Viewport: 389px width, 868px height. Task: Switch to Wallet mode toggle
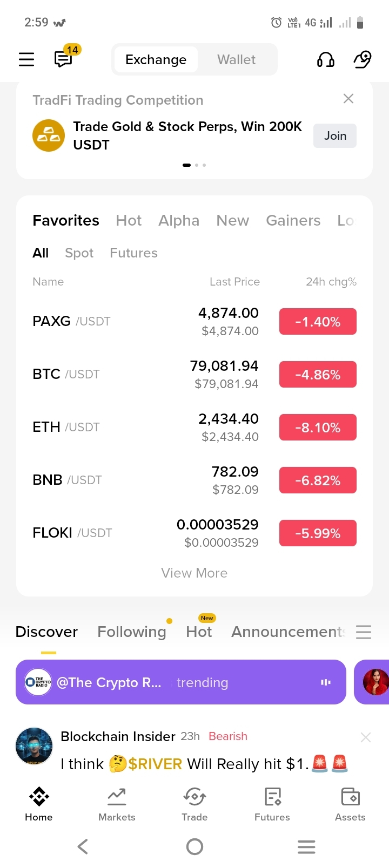(236, 59)
